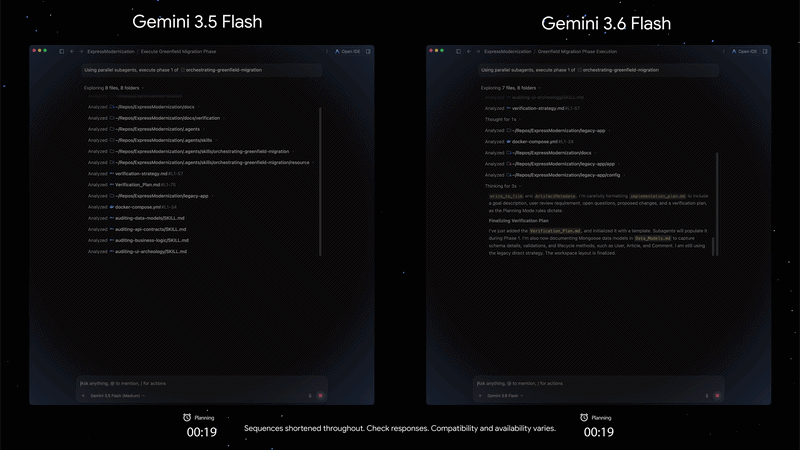Click right Planning alarm clock icon

[584, 417]
